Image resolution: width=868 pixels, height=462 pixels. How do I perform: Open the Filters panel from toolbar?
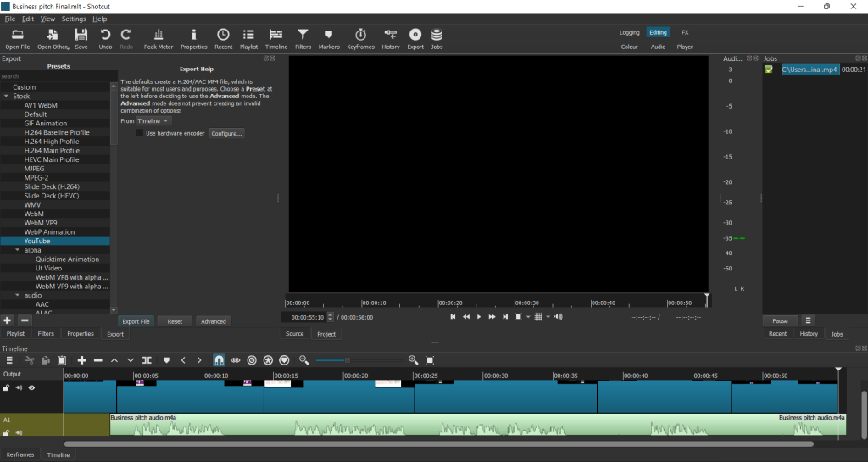click(x=303, y=38)
